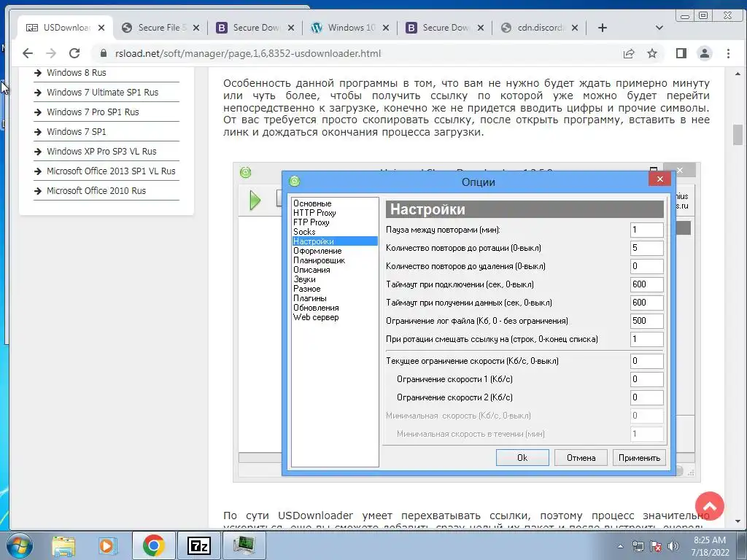
Task: Open the Chrome side panel icon
Action: coord(681,53)
